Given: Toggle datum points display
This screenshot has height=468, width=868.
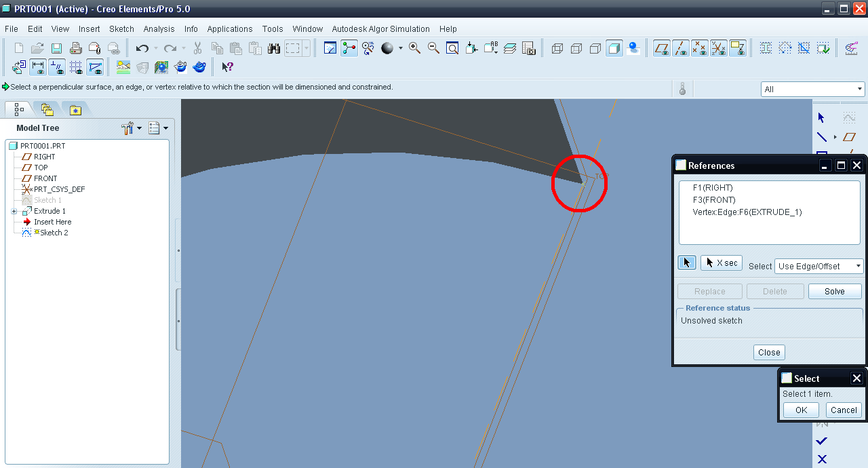Looking at the screenshot, I should click(700, 48).
